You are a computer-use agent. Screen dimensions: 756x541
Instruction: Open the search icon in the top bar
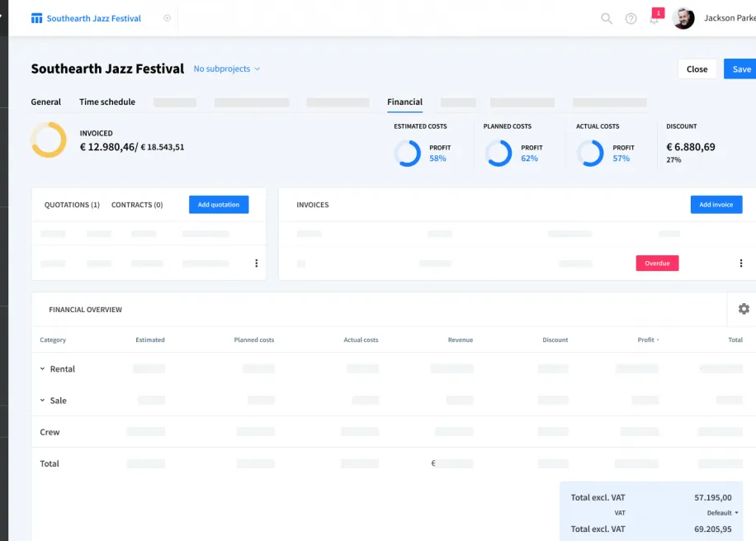606,17
